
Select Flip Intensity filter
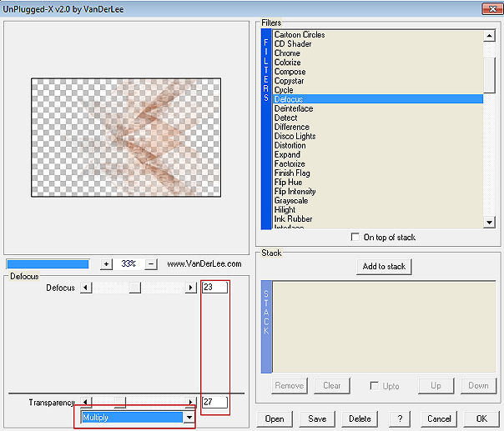click(x=378, y=192)
